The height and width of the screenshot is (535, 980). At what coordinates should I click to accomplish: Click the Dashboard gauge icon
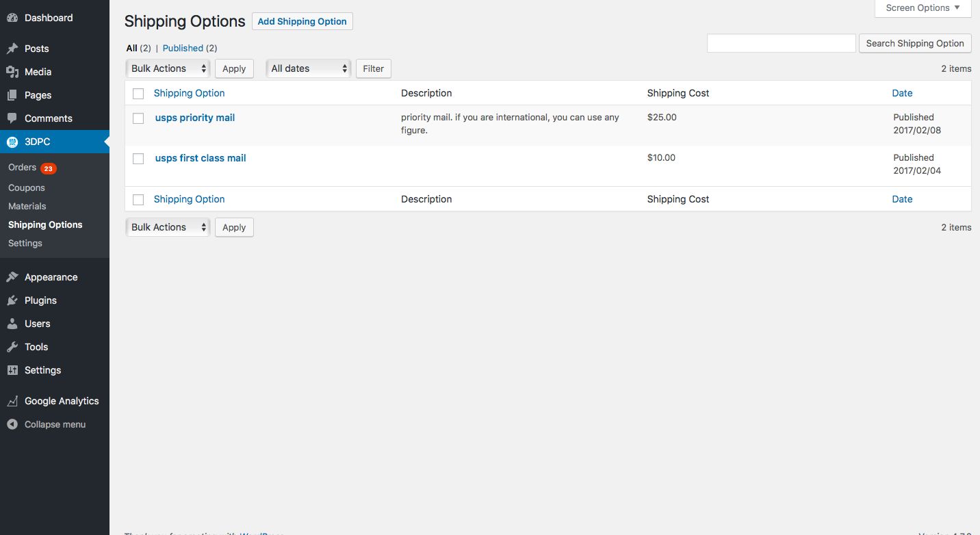click(12, 18)
